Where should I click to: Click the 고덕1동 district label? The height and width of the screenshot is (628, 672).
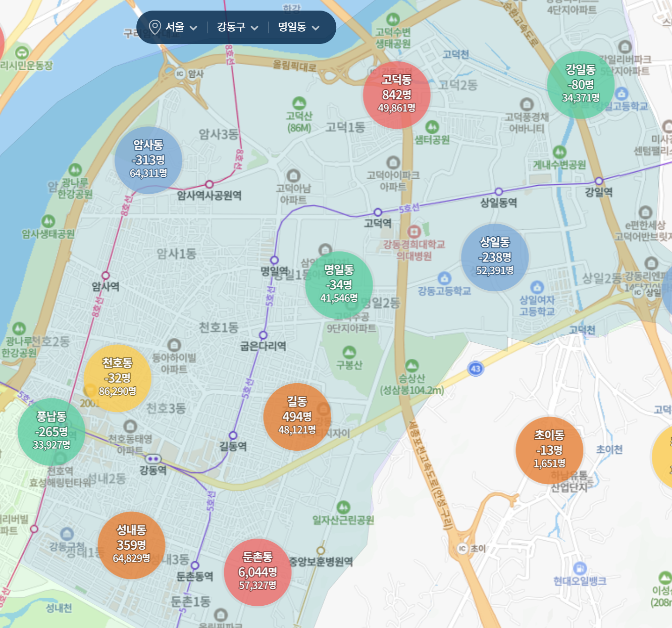345,127
